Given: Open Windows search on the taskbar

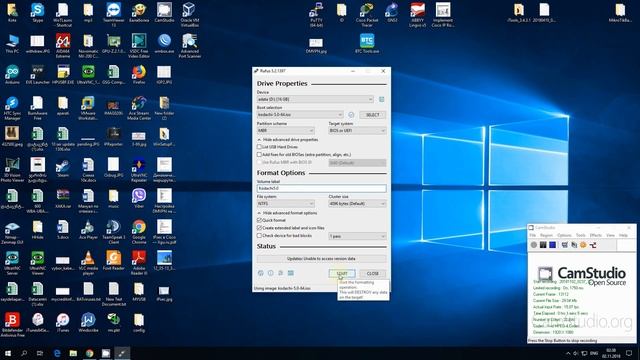Looking at the screenshot, I should click(x=24, y=353).
